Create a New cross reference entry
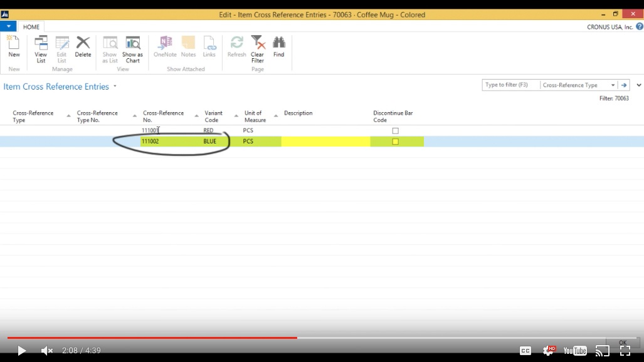 pos(13,47)
